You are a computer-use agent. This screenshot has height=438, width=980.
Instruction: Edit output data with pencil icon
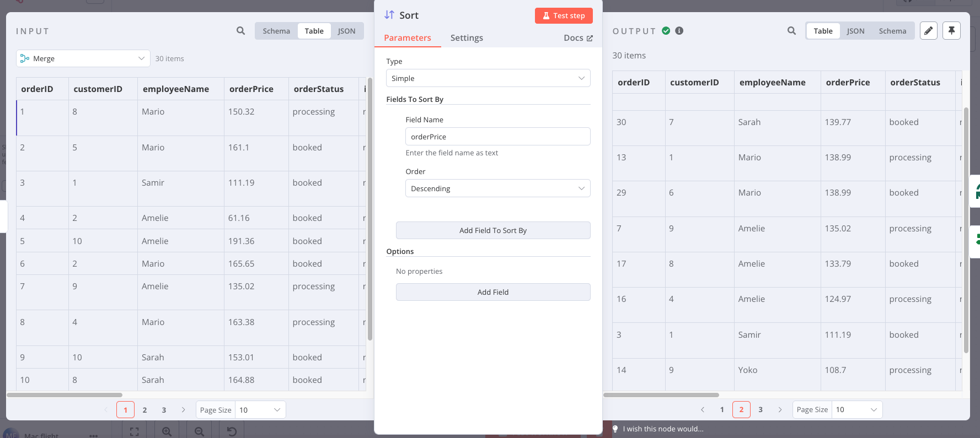click(x=929, y=31)
